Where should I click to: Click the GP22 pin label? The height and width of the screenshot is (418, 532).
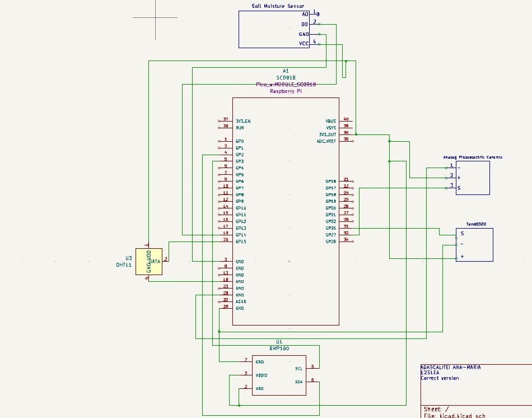331,221
